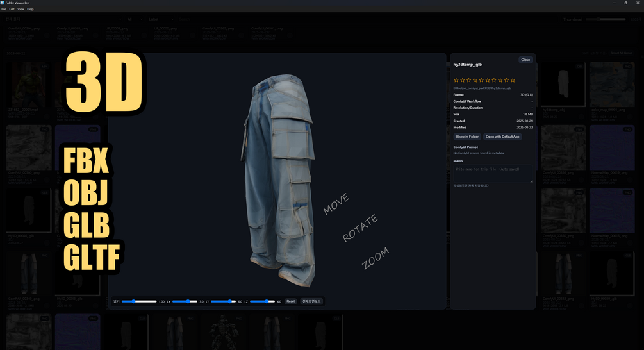
Task: Toggle select circle on UP_00003_.png card
Action: pyautogui.click(x=144, y=36)
